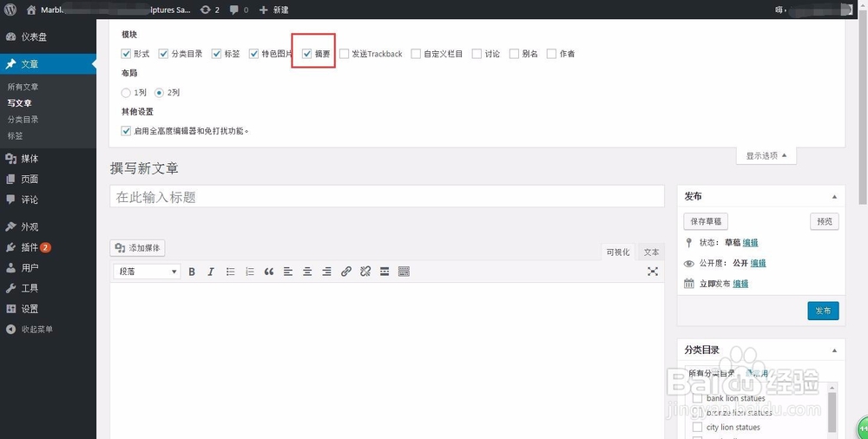Enable the 讨论 checkbox
This screenshot has height=439, width=868.
477,54
